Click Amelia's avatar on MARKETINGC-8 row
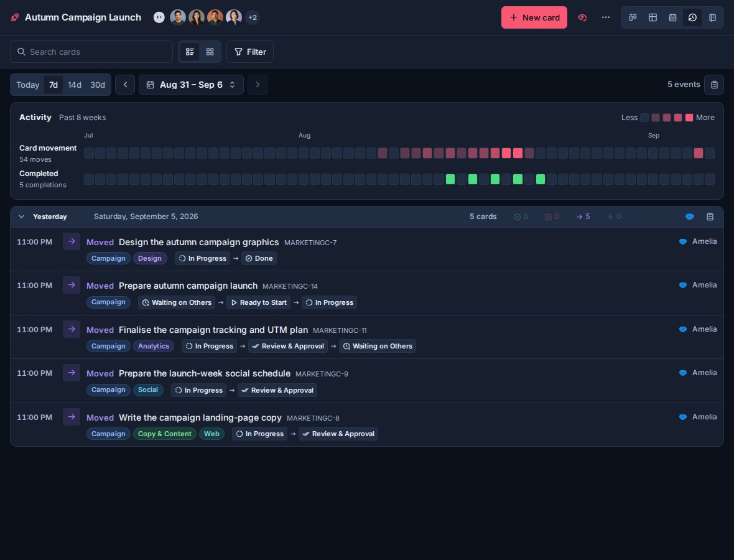Viewport: 734px width, 560px height. pos(683,417)
